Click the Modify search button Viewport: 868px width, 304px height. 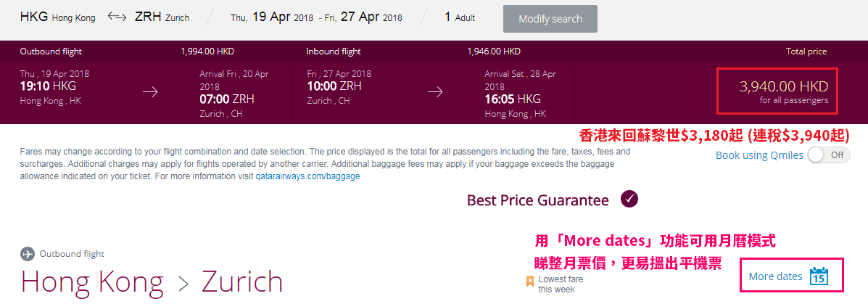coord(550,19)
